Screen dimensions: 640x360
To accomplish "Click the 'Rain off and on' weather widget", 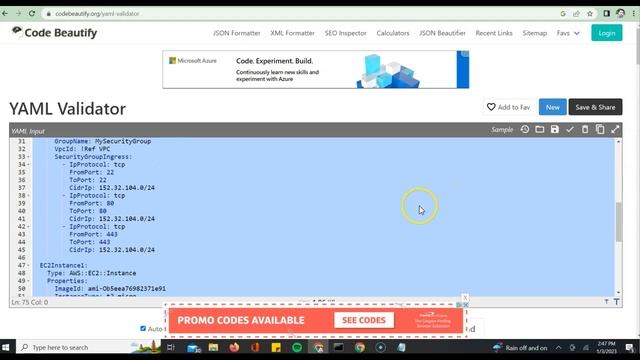I will coord(520,348).
